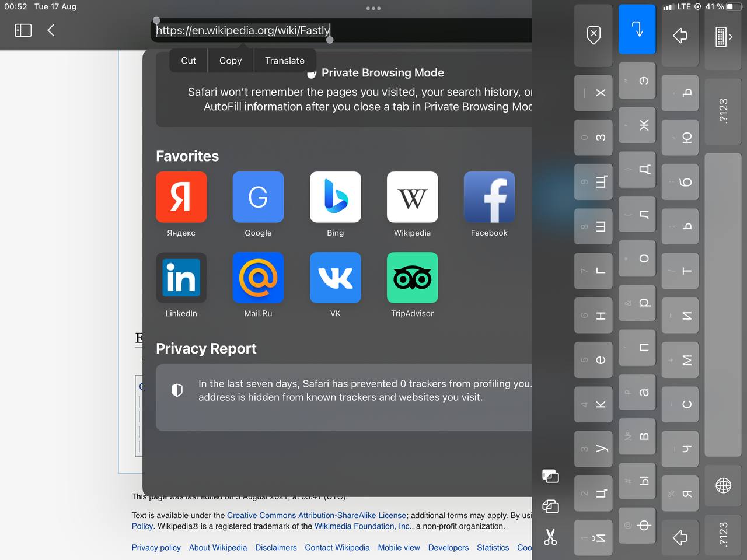Screen dimensions: 747x560
Task: Toggle Shift key beside the я key
Action: tap(680, 537)
